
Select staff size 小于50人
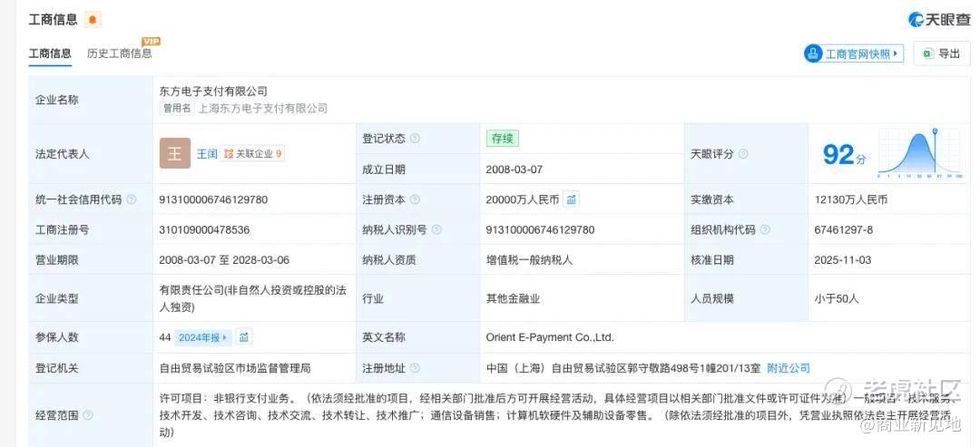pos(837,298)
